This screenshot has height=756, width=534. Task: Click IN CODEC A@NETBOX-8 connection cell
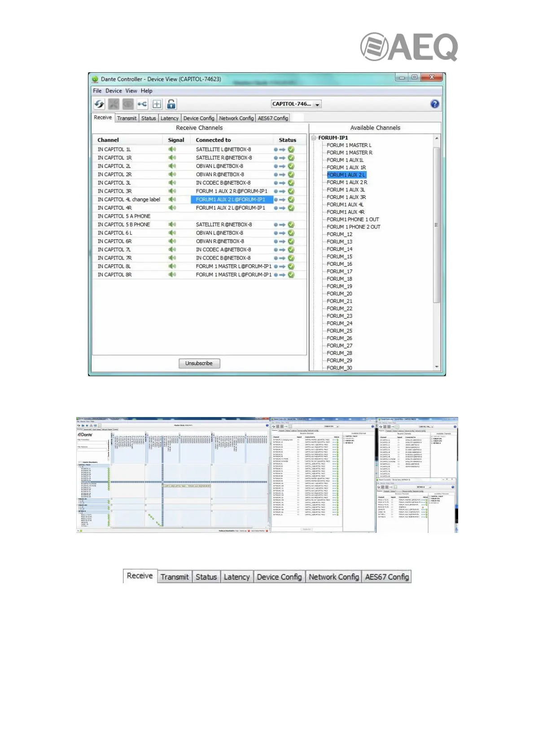coord(223,250)
